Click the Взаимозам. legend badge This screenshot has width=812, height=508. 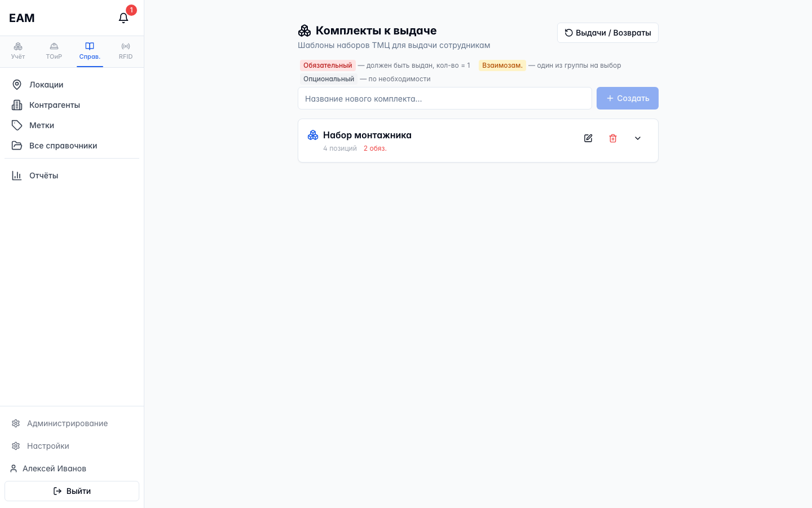click(502, 65)
